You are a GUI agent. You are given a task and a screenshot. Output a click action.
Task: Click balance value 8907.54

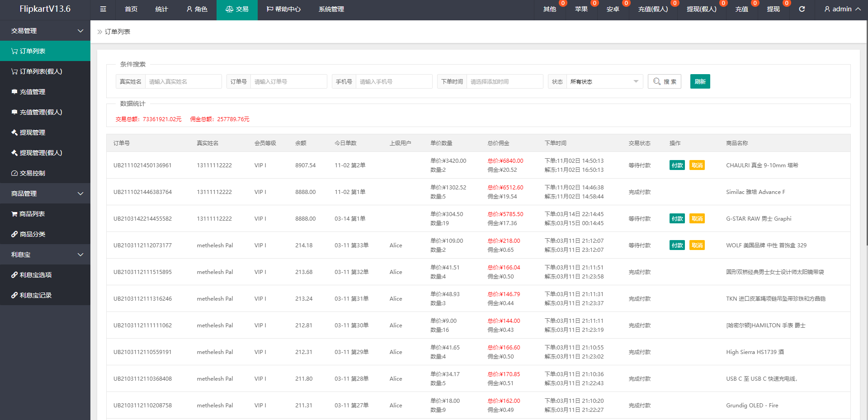point(306,165)
